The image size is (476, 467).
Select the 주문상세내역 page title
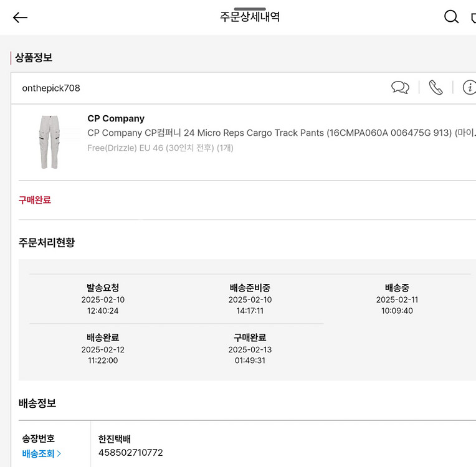250,17
